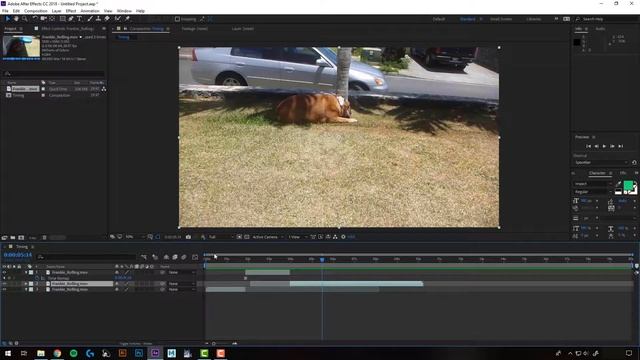
Task: Select the Hand tool
Action: tap(16, 19)
